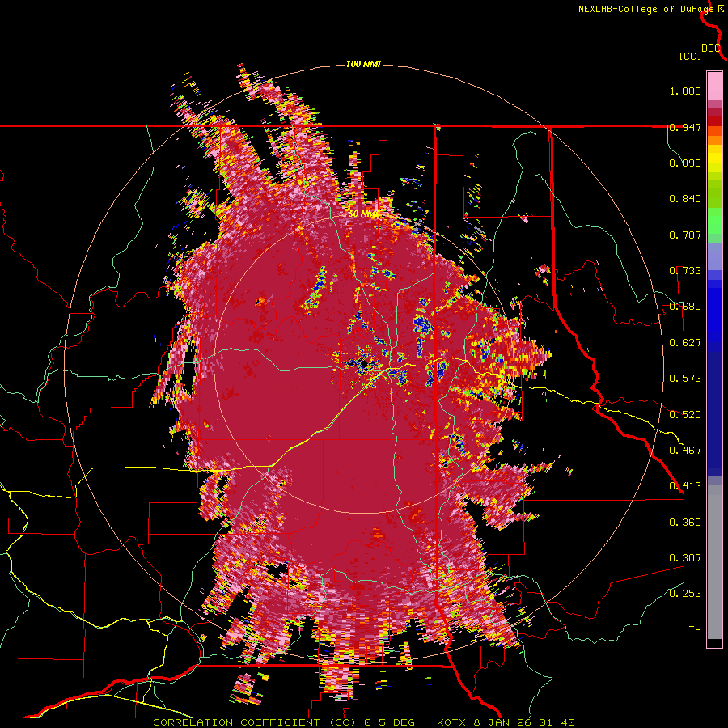Click the KOTX radar site identifier
The width and height of the screenshot is (728, 728).
click(x=452, y=722)
